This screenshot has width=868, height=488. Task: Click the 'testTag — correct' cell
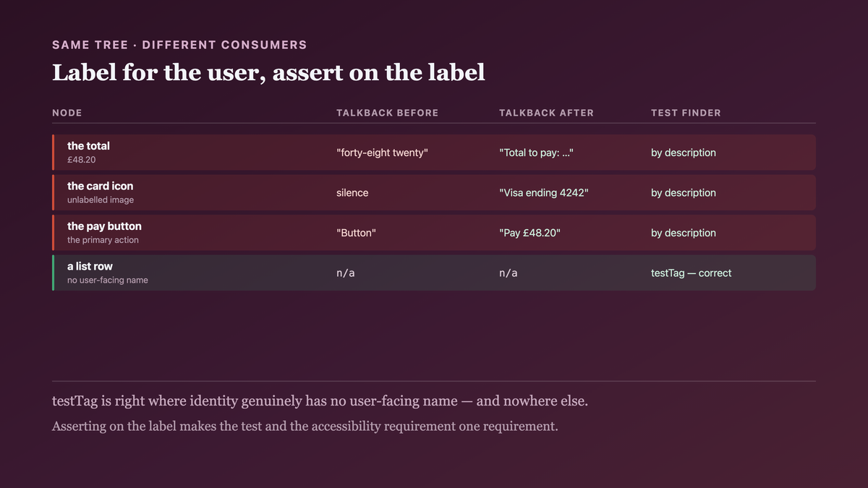tap(692, 273)
